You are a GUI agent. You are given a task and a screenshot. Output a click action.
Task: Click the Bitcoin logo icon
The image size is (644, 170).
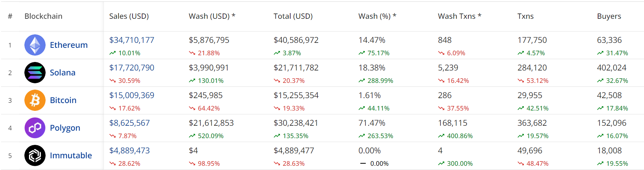pos(35,100)
